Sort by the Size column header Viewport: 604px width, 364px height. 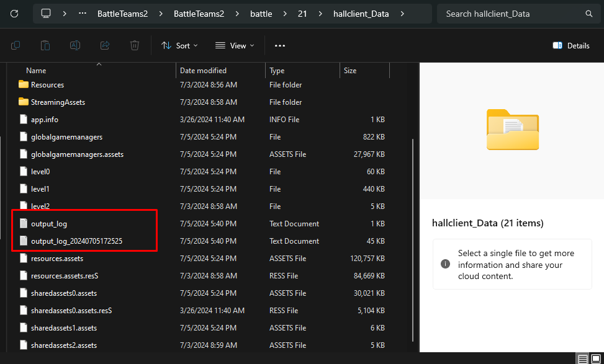(349, 71)
